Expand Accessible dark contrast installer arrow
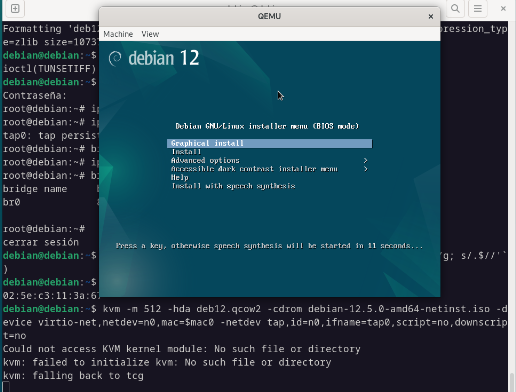The height and width of the screenshot is (392, 516). tap(366, 169)
